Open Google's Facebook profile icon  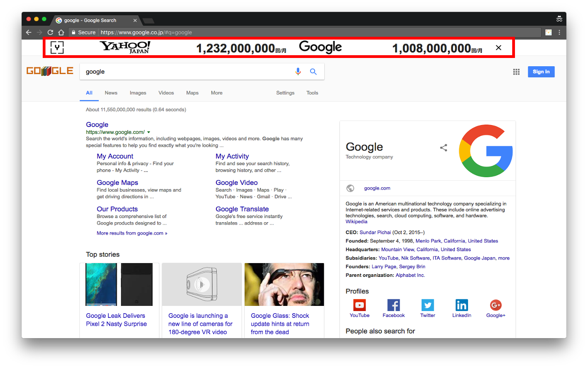click(394, 305)
